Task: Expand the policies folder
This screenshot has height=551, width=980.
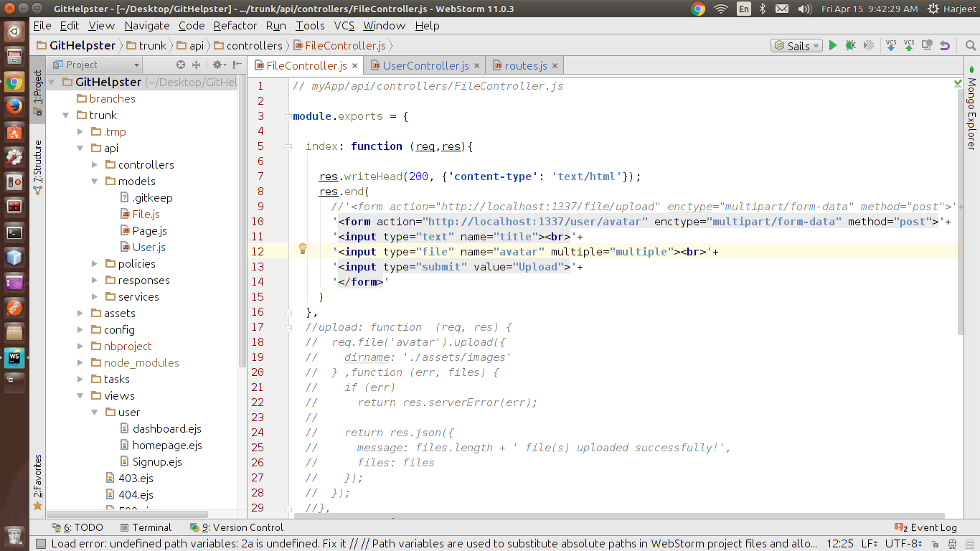Action: 94,264
